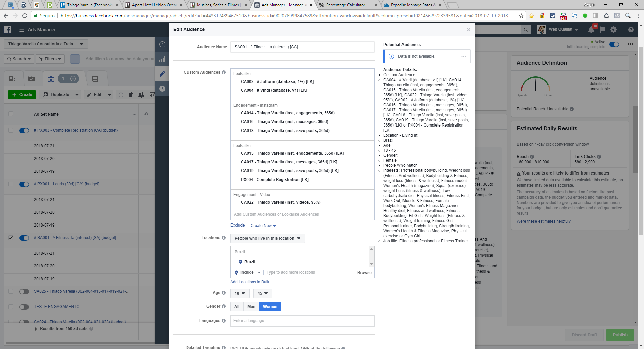Select the pencil edit side panel icon
The image size is (644, 349).
(162, 74)
